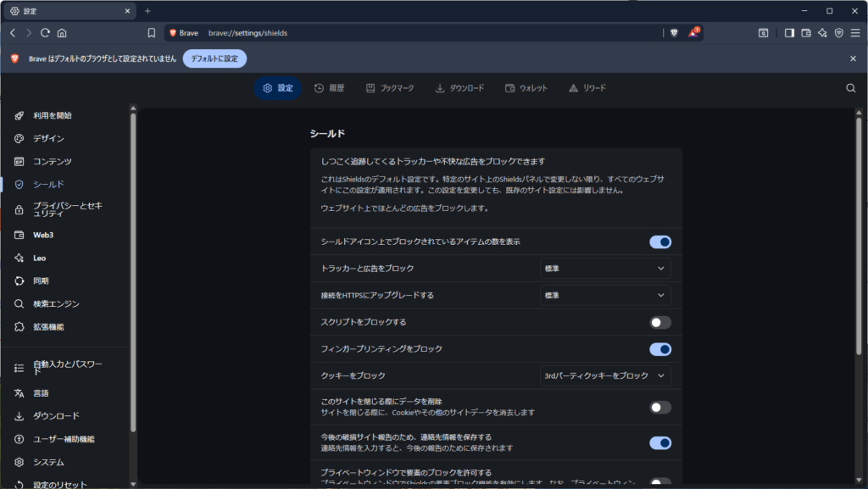Click the デフォルトに設定 button
The height and width of the screenshot is (489, 868).
tap(214, 59)
